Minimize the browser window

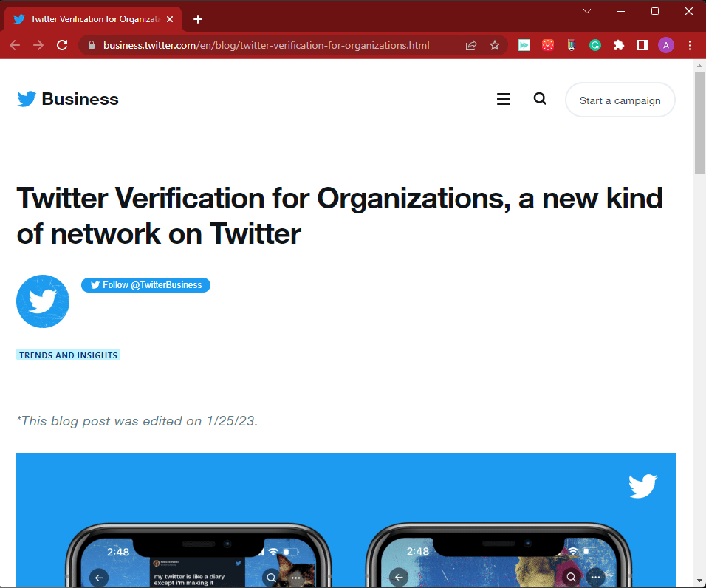pos(621,11)
